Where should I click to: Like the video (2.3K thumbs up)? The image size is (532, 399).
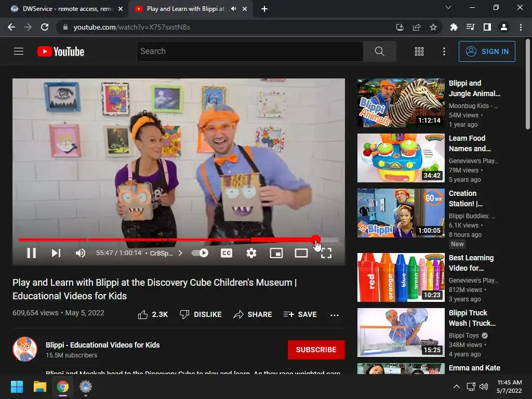pos(153,314)
